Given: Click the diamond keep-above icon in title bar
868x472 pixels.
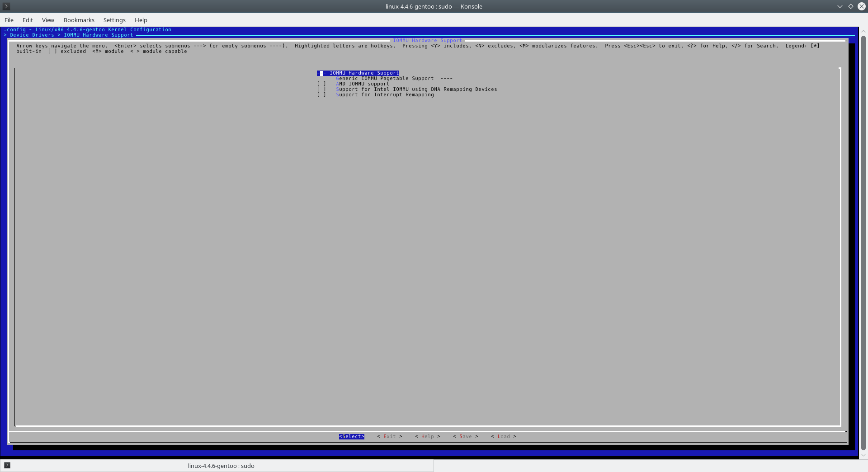Looking at the screenshot, I should click(x=851, y=6).
